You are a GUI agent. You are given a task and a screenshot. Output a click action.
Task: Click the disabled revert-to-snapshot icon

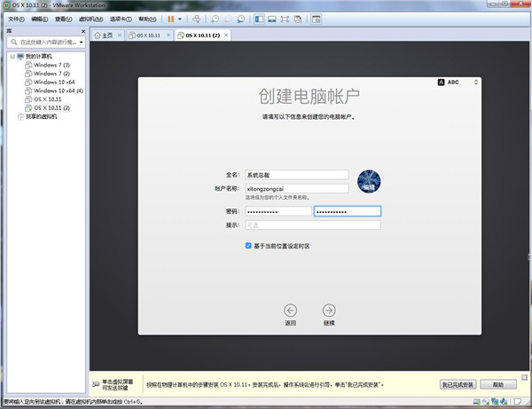click(x=228, y=20)
